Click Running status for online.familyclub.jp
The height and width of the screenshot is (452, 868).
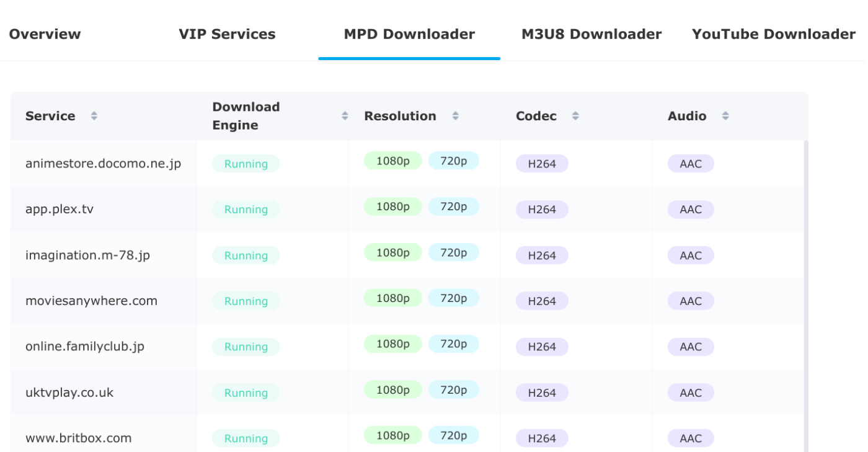click(x=246, y=347)
